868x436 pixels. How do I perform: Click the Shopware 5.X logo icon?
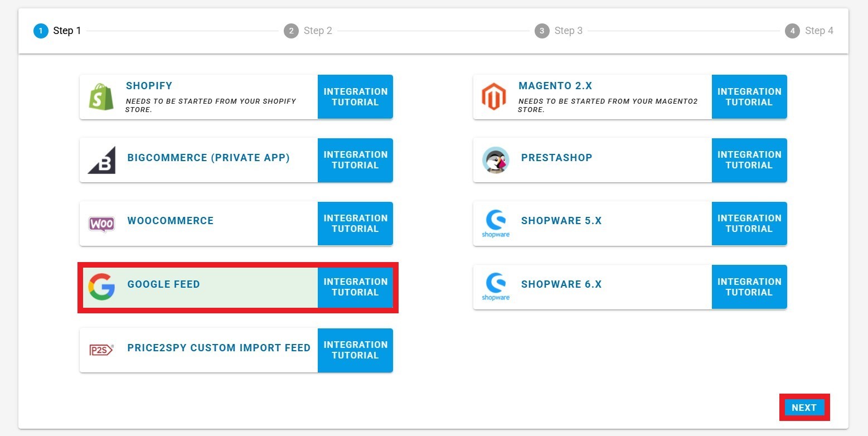496,224
